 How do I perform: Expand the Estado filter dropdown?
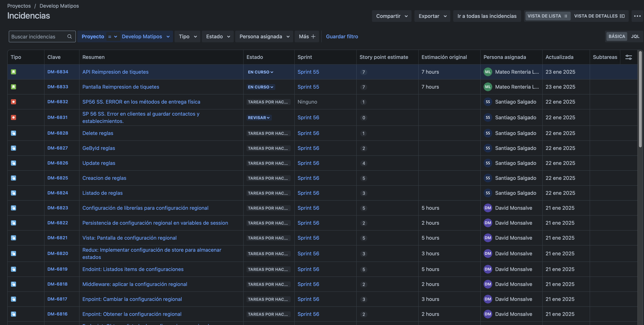pos(218,36)
